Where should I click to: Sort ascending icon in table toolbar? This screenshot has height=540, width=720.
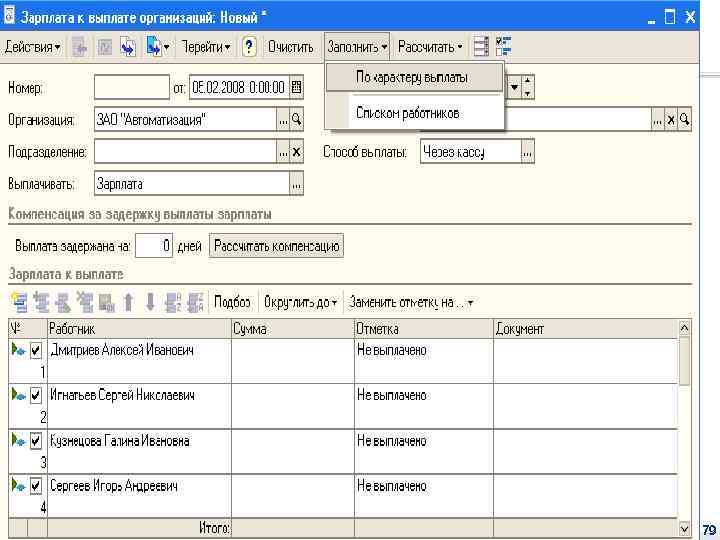[173, 302]
